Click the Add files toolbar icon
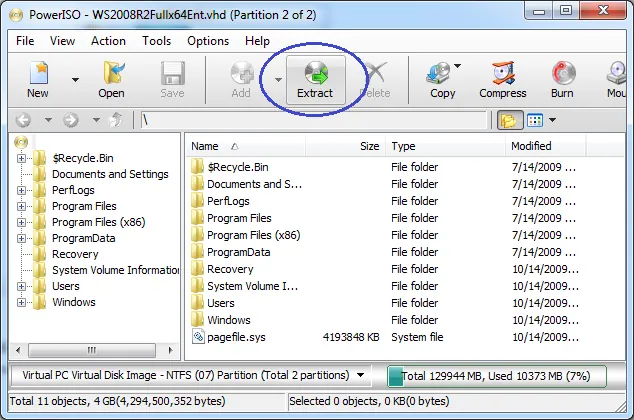 click(242, 73)
